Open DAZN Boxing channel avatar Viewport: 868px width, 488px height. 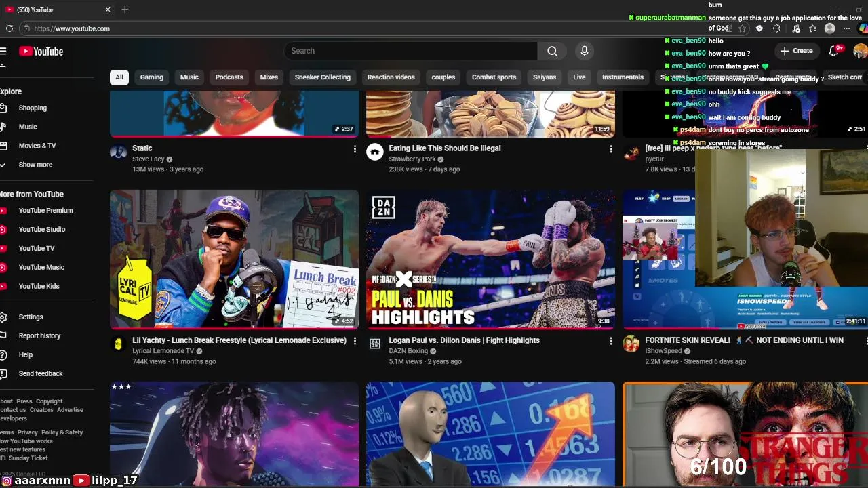(x=374, y=344)
